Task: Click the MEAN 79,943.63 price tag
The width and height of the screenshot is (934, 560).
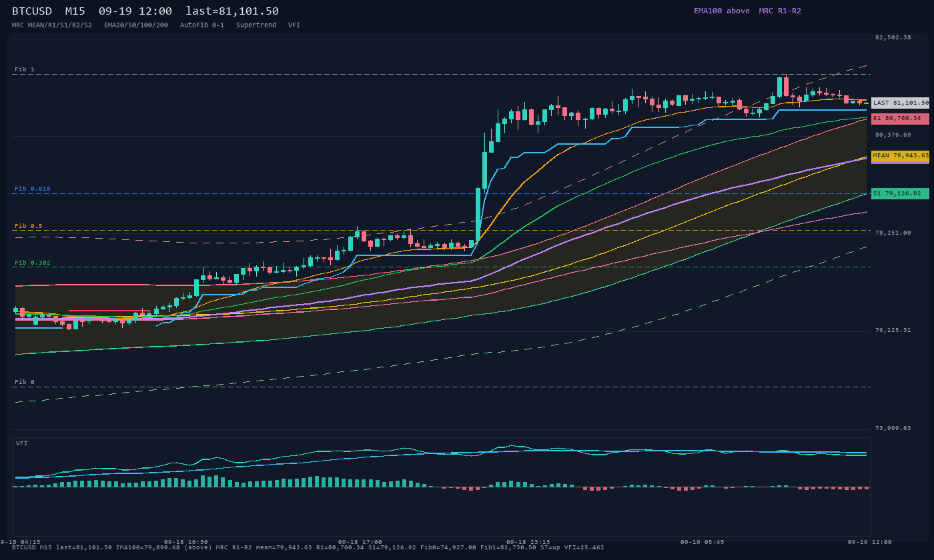Action: click(x=900, y=155)
